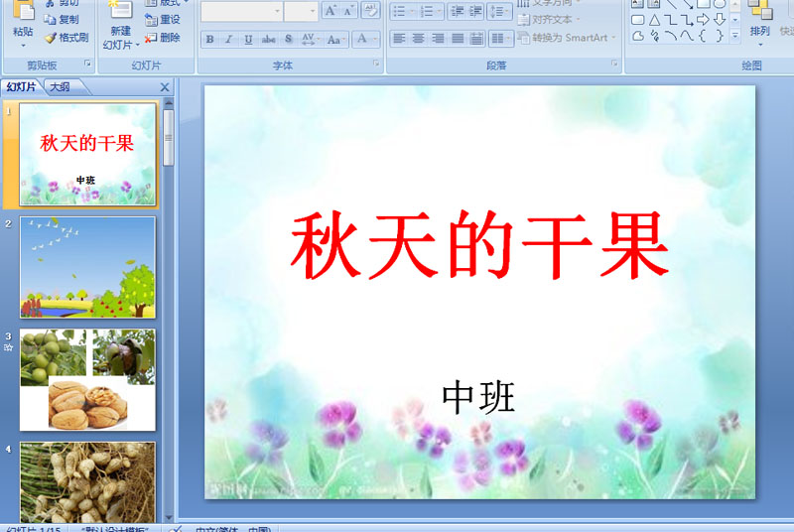Apply strikethrough (abc) formatting
The width and height of the screenshot is (794, 532).
[x=268, y=39]
